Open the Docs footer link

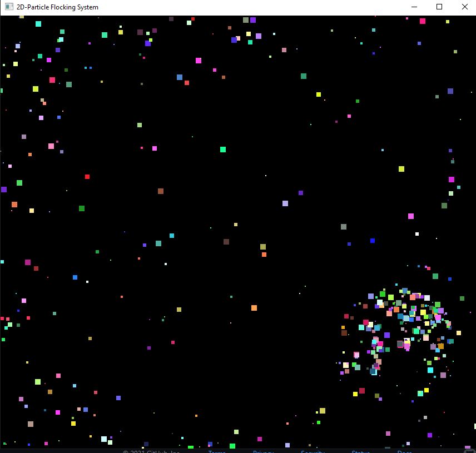point(405,451)
